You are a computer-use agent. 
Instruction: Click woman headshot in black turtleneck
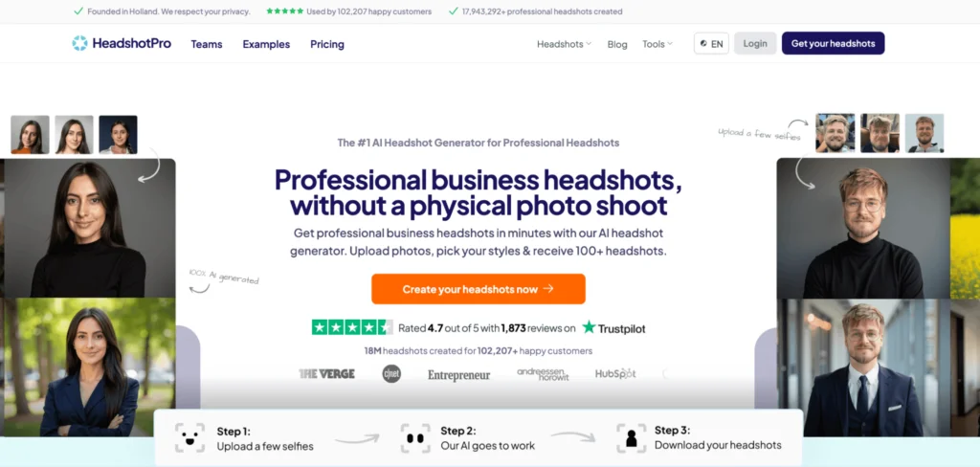(x=89, y=228)
